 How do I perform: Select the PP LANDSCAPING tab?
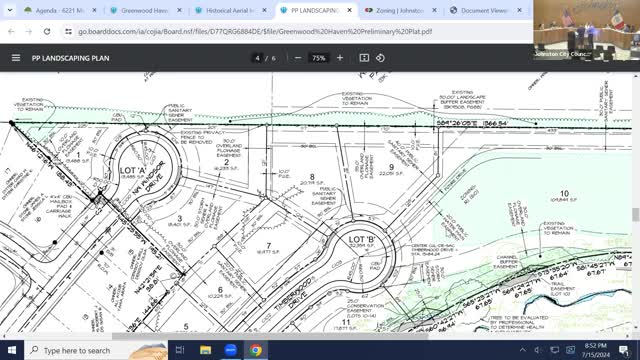pyautogui.click(x=315, y=10)
